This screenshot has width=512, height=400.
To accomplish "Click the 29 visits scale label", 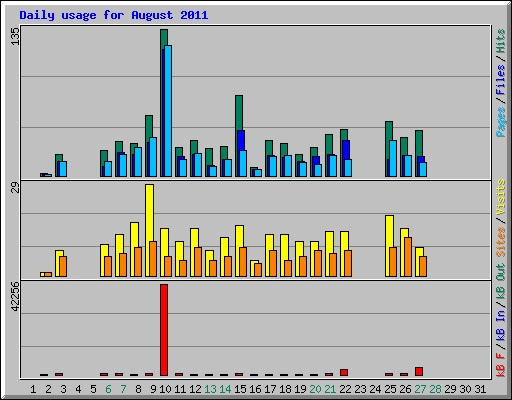I will [15, 188].
